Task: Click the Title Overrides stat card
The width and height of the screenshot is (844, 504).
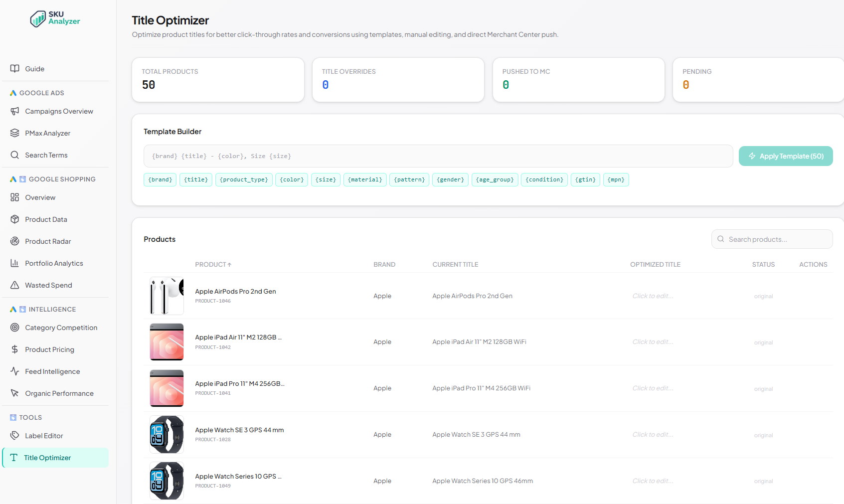Action: pyautogui.click(x=398, y=80)
